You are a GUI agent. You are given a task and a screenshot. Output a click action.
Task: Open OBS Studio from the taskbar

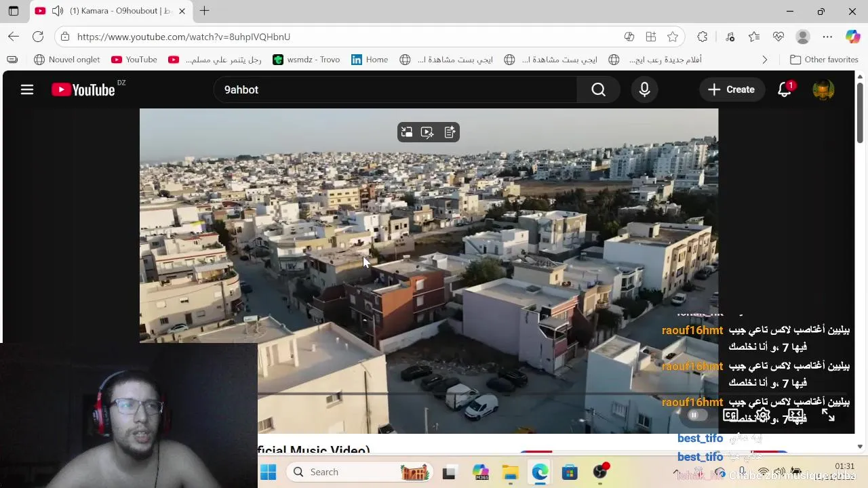600,472
